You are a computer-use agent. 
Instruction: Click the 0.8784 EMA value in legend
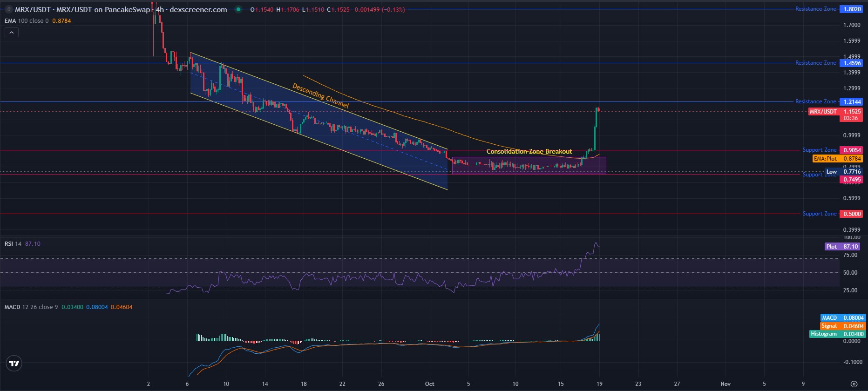(x=61, y=21)
